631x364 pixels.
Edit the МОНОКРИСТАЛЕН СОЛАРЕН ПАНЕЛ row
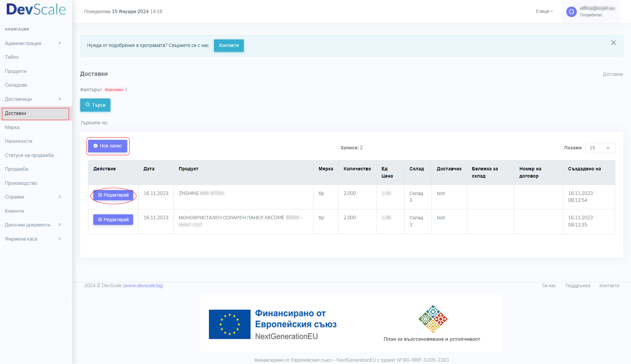(113, 220)
